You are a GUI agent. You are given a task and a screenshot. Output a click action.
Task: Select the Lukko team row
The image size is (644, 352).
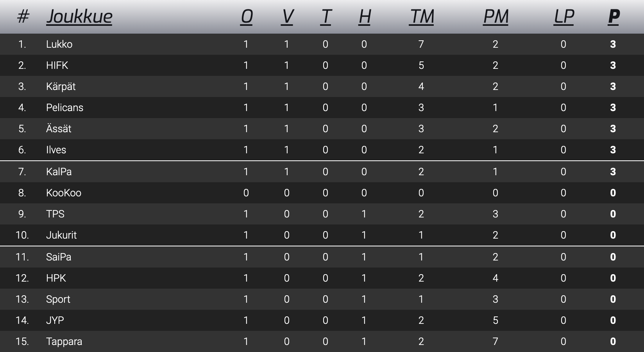[x=59, y=44]
